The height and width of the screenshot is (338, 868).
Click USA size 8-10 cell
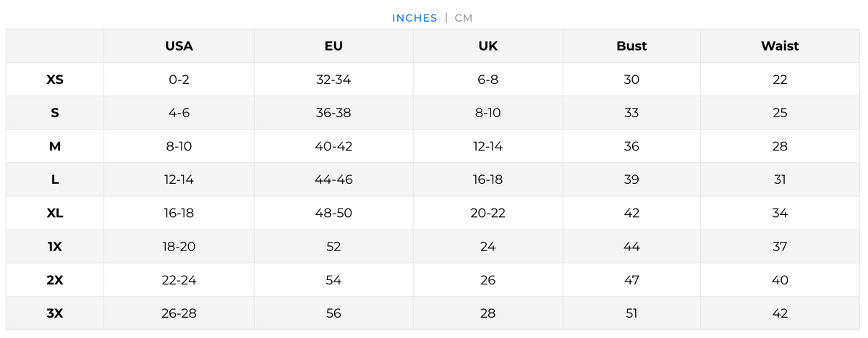pos(179,146)
